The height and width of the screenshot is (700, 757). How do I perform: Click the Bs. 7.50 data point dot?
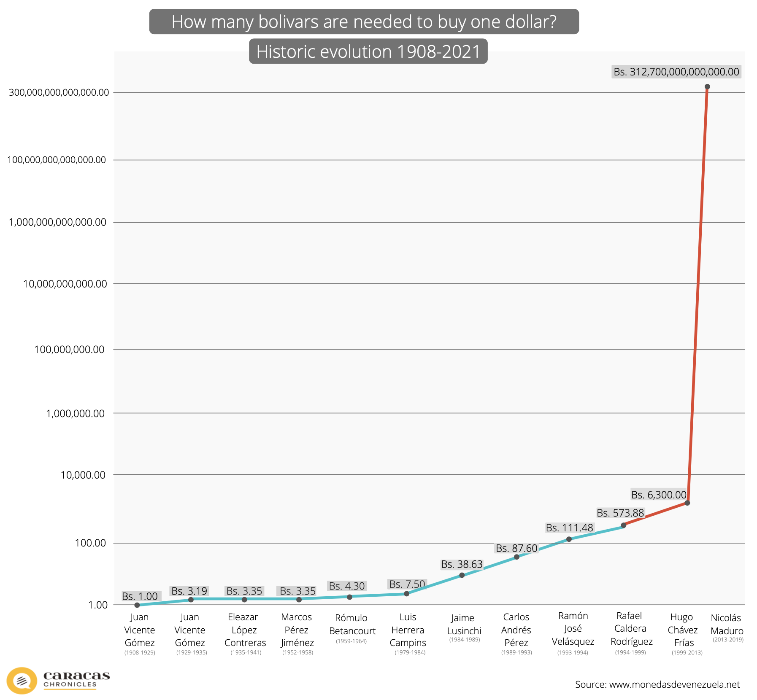click(x=406, y=593)
